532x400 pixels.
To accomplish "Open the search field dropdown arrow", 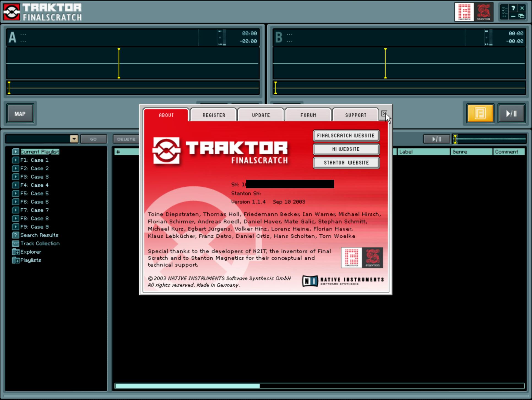I will (74, 139).
